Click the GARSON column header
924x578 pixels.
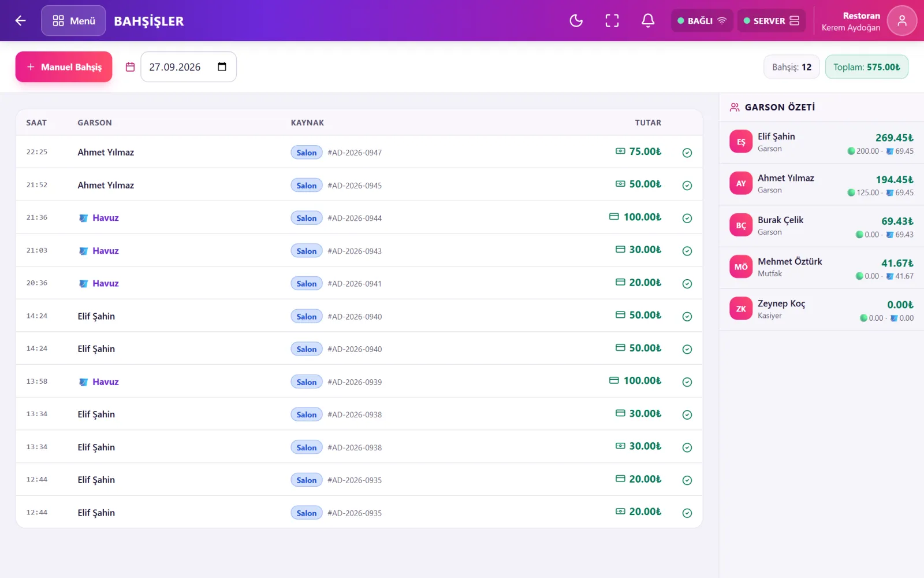[95, 123]
